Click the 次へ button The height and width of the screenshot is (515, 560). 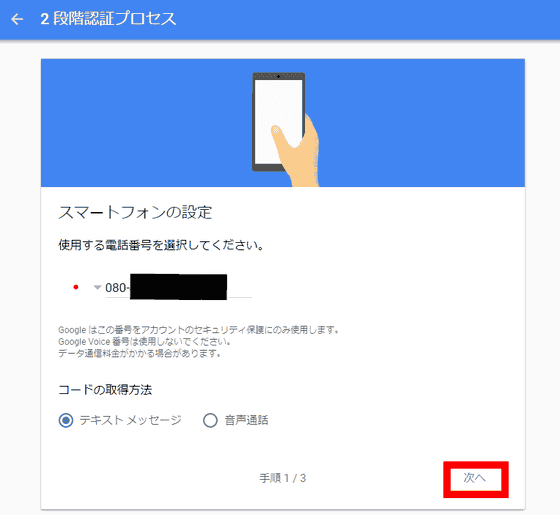point(475,478)
